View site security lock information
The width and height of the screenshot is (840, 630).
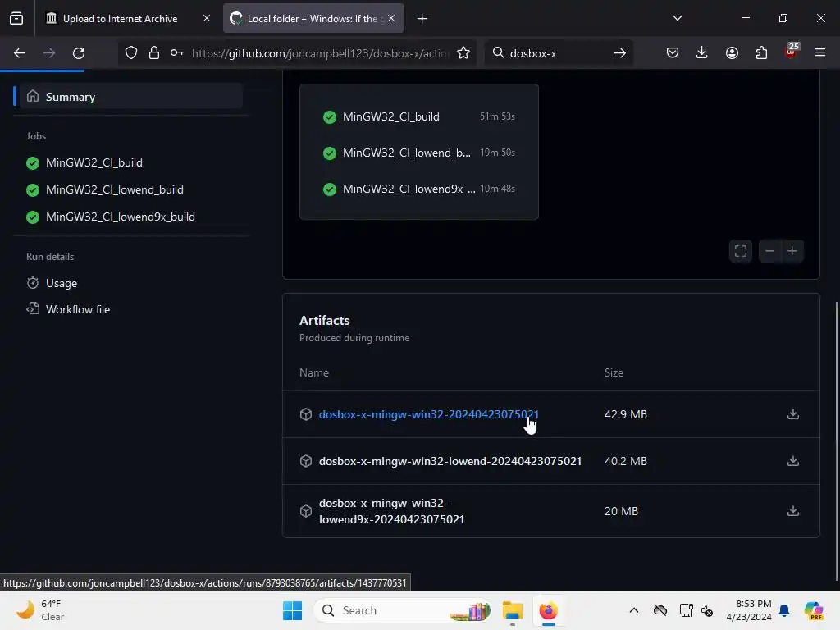[154, 53]
